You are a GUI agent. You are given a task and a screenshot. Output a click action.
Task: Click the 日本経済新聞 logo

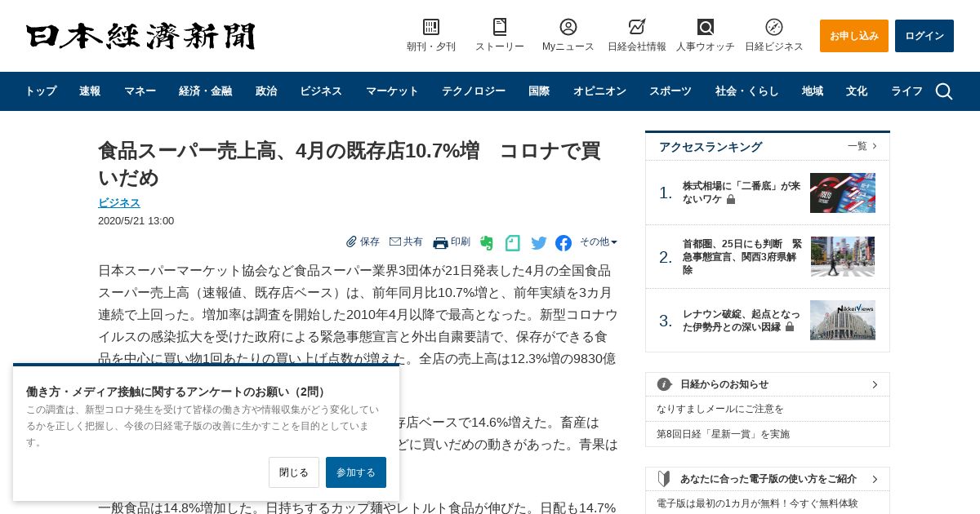140,36
